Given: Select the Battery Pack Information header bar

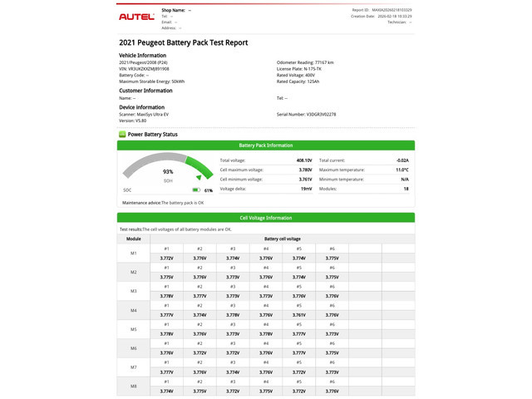Looking at the screenshot, I should pos(265,145).
